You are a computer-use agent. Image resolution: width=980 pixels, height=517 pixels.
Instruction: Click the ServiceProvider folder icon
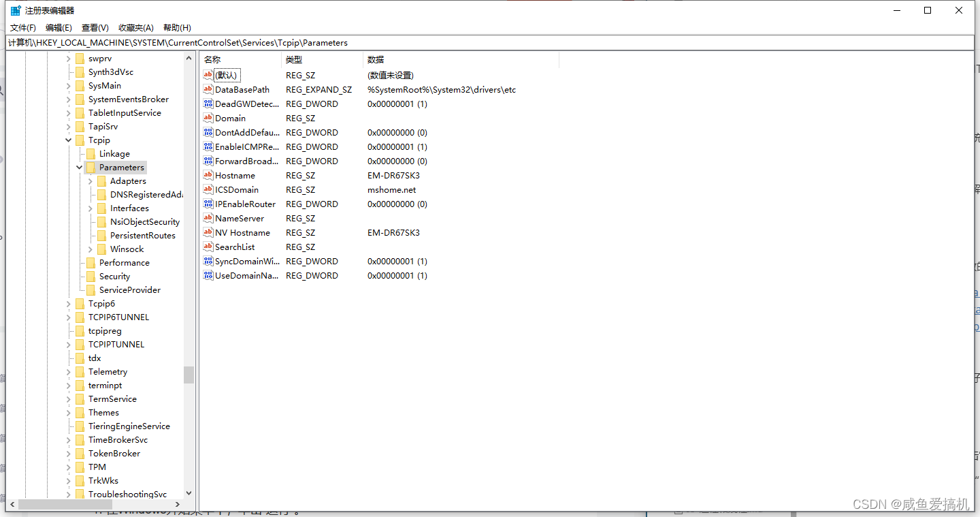coord(91,289)
